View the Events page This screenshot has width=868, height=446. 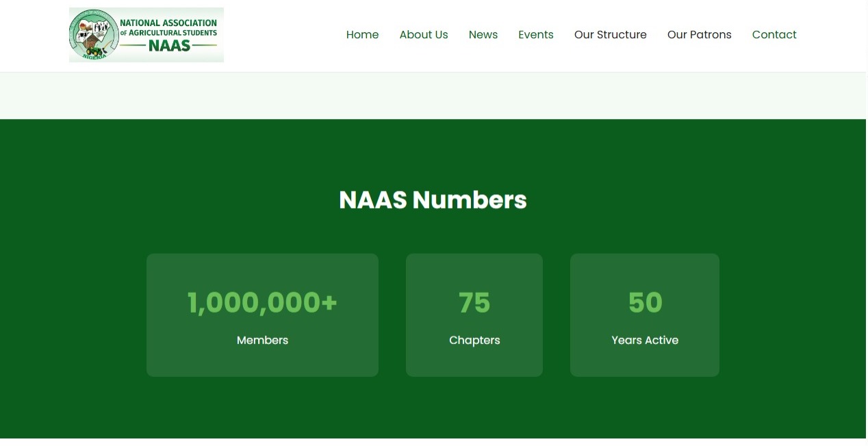[536, 34]
